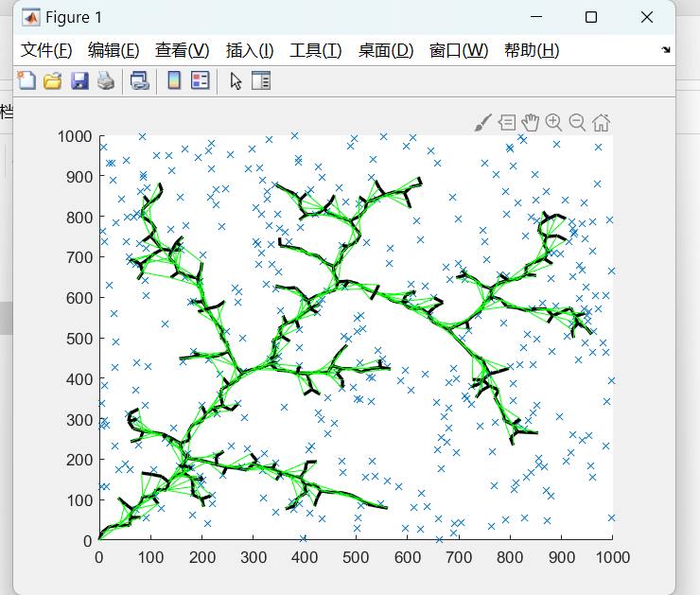Enable Data Tips above the axes
700x595 pixels.
pyautogui.click(x=507, y=122)
